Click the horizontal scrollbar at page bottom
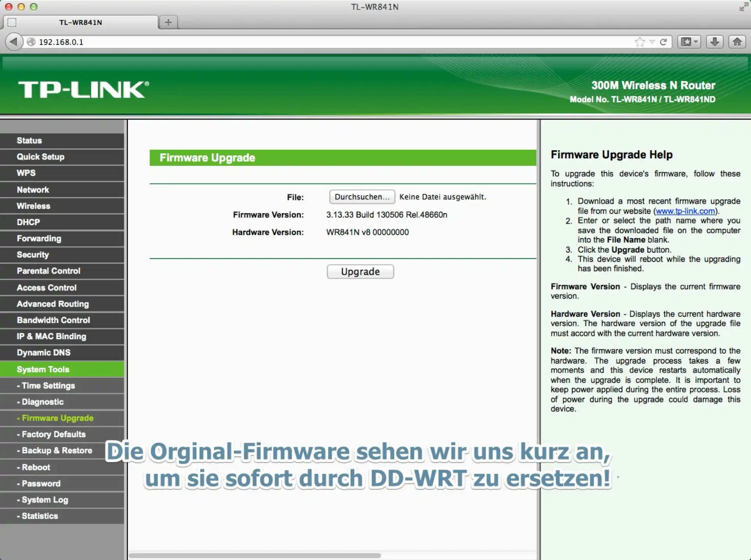 [254, 555]
